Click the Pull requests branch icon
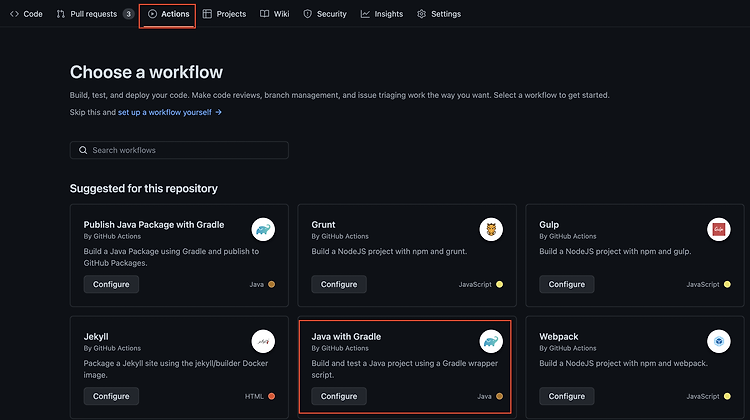The height and width of the screenshot is (420, 750). coord(60,14)
